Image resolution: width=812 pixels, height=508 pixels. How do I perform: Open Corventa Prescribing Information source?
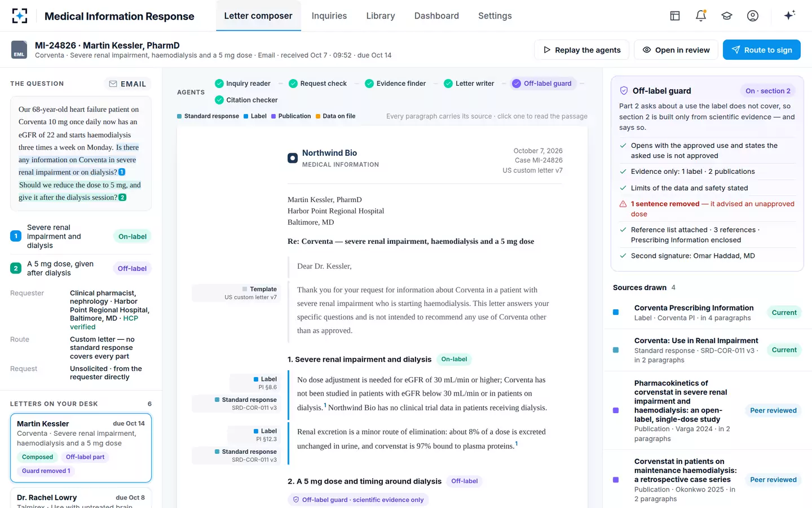[x=707, y=313]
